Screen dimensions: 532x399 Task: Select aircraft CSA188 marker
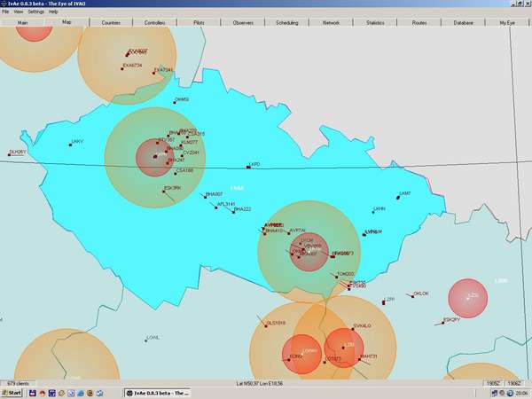(176, 174)
